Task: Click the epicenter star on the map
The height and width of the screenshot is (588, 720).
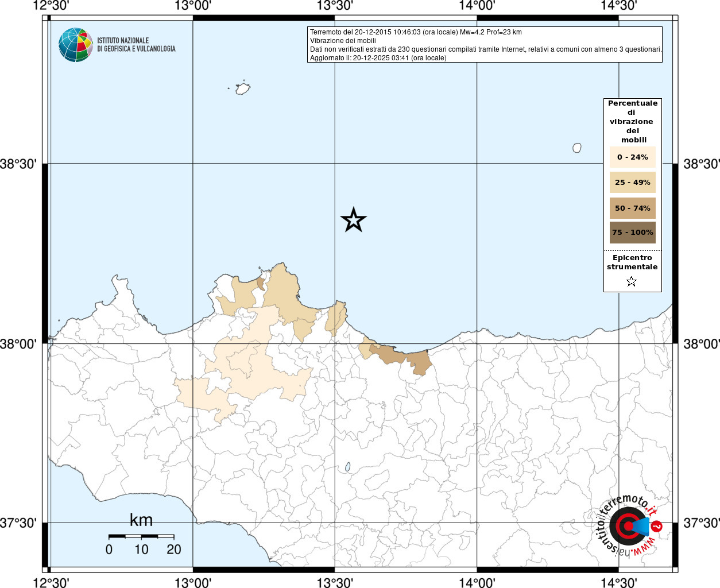Action: (x=354, y=220)
